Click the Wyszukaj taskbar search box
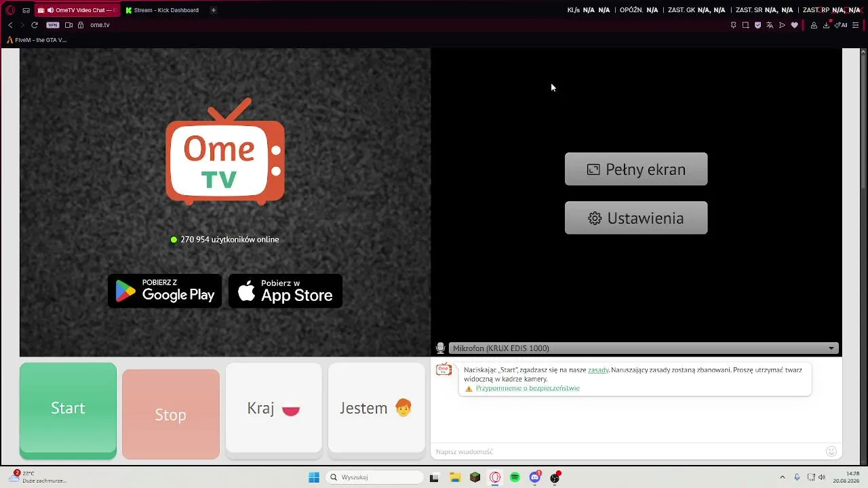Viewport: 868px width, 488px height. 374,477
